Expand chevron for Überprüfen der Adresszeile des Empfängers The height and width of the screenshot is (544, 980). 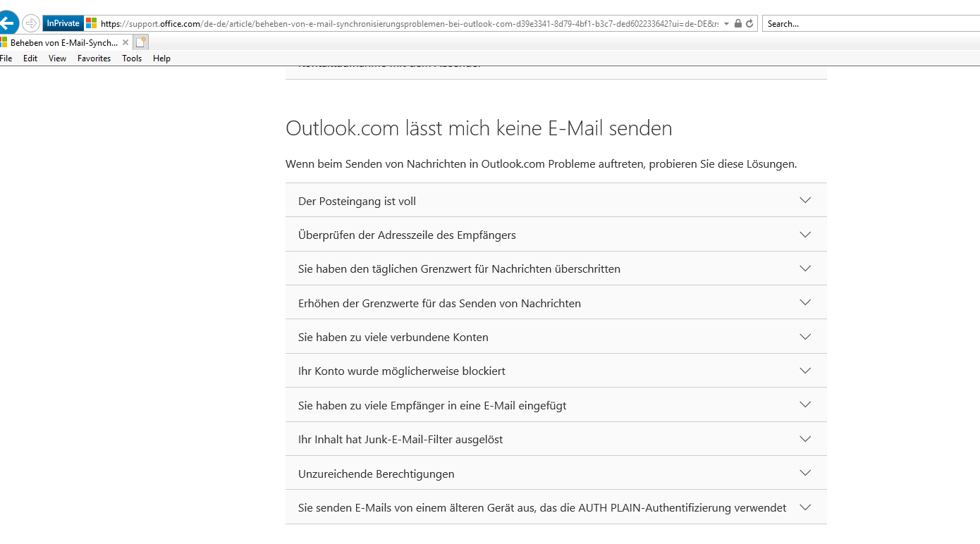(805, 235)
